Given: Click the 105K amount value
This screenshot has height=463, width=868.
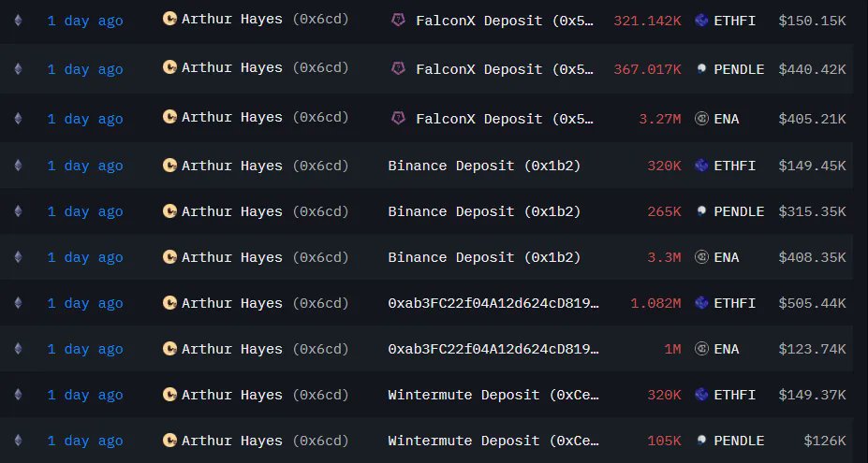Looking at the screenshot, I should tap(664, 441).
